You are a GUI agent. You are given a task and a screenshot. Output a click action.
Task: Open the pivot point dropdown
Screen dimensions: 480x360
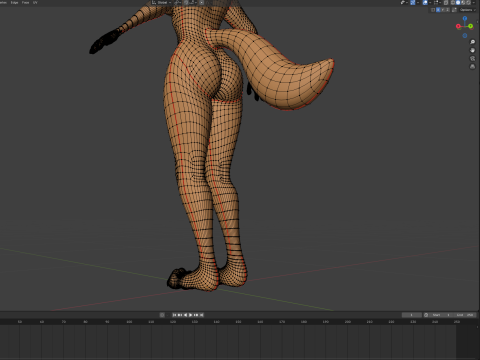pyautogui.click(x=177, y=2)
